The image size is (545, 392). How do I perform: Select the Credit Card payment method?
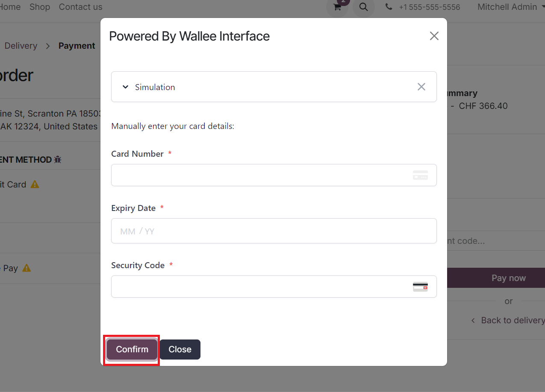[x=13, y=184]
